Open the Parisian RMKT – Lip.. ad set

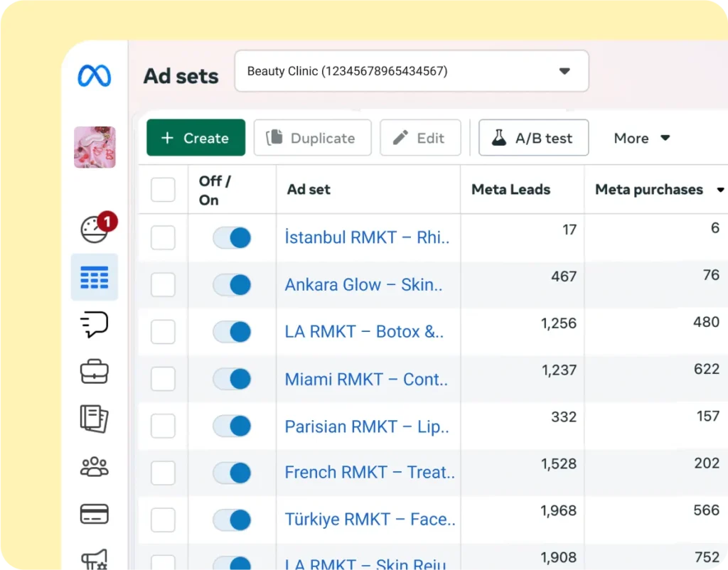[x=367, y=426]
